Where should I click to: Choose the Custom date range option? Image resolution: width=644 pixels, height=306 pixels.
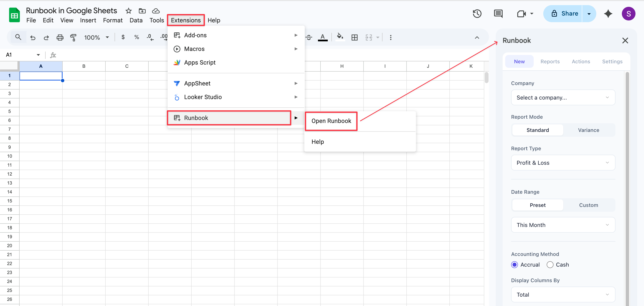click(x=588, y=205)
